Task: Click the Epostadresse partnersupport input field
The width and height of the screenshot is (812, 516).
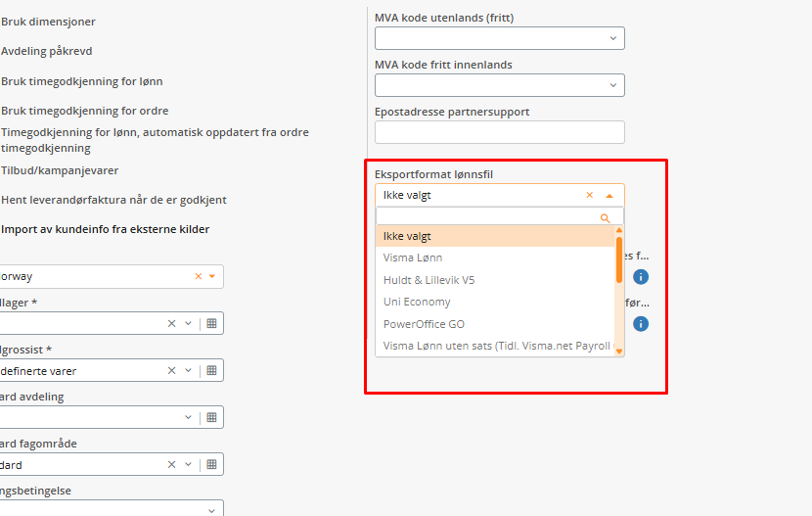Action: 500,132
